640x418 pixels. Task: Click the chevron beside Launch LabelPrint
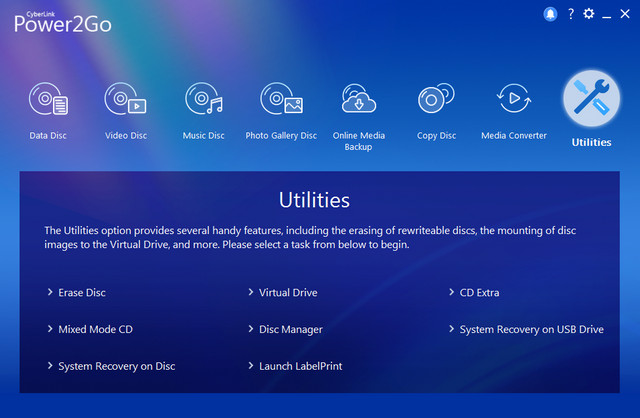pyautogui.click(x=251, y=365)
